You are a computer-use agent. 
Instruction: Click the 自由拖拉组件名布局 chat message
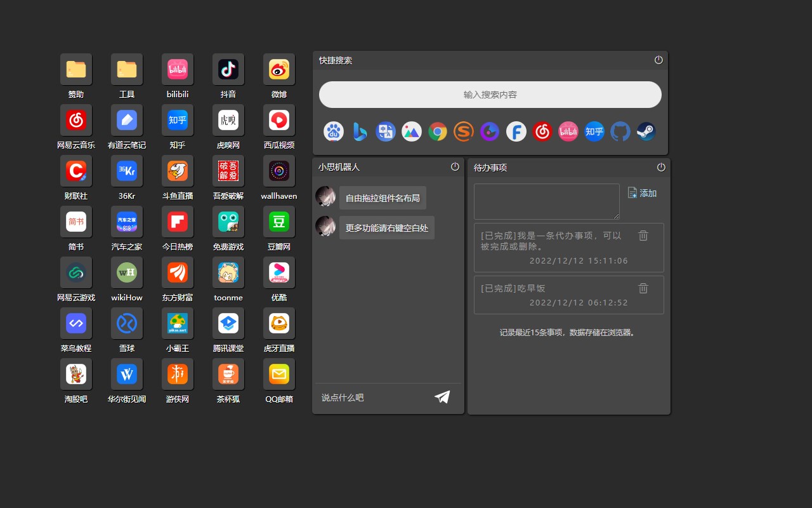[x=383, y=198]
